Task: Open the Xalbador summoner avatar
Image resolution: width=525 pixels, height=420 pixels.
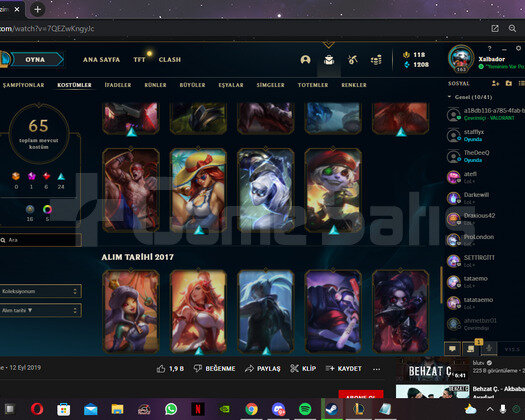Action: tap(461, 59)
